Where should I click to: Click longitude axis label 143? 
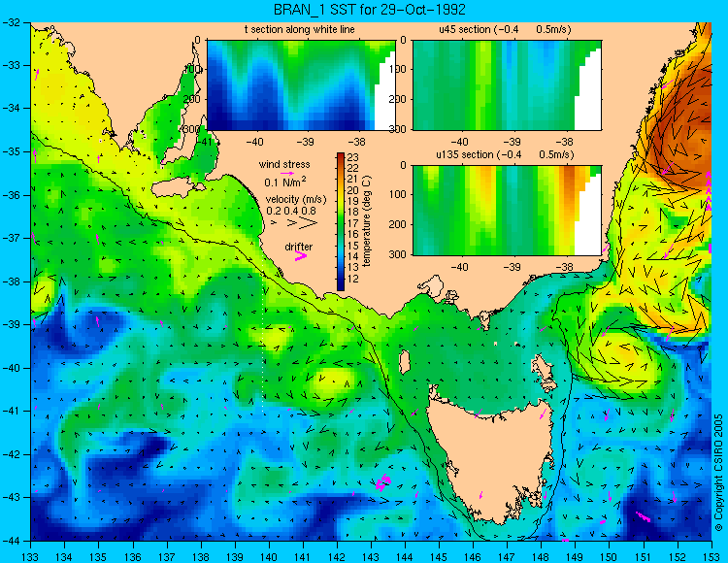coord(371,556)
